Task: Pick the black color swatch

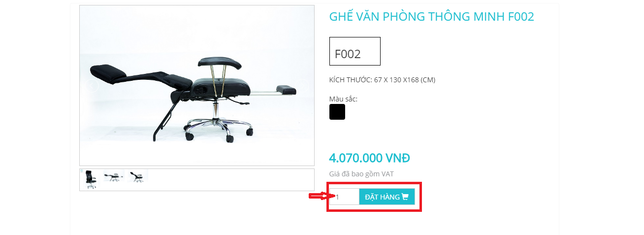Action: point(337,112)
